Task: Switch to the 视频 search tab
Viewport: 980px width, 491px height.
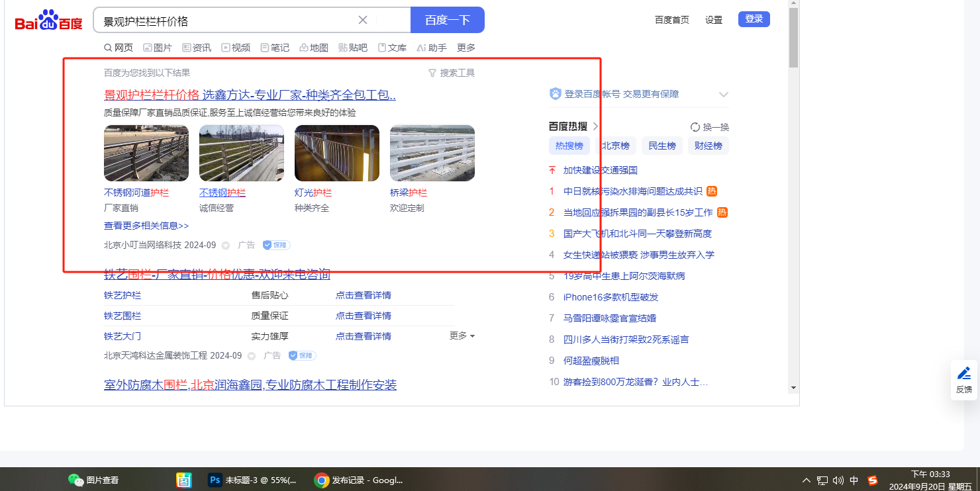Action: coord(236,48)
